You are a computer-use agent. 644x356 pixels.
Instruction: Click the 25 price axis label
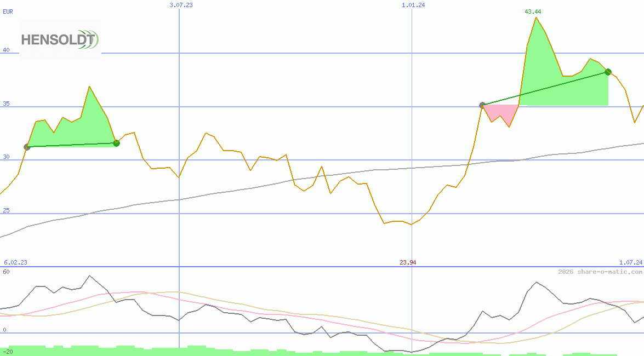(7, 210)
